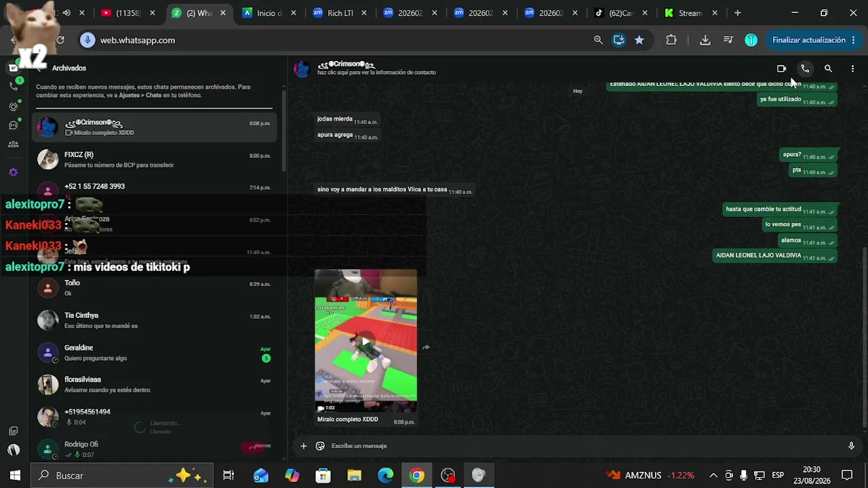This screenshot has height=488, width=868.
Task: Open the FIXCZ (R) chat
Action: (155, 160)
